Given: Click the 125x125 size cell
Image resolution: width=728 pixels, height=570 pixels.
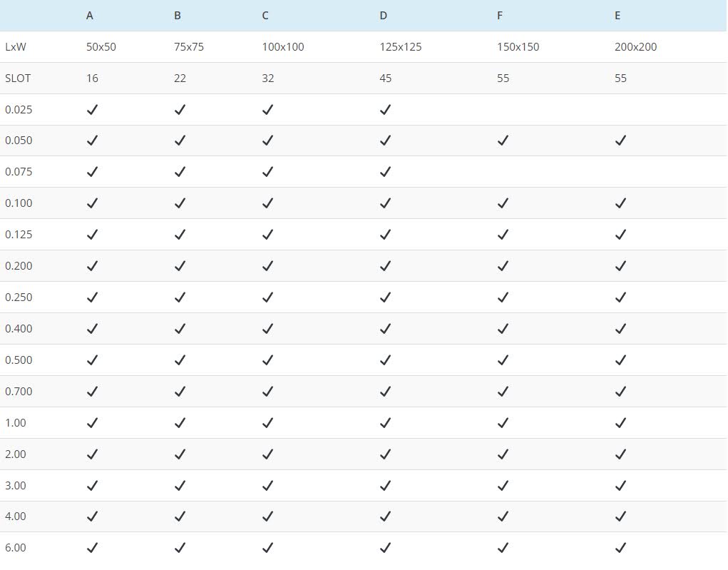Looking at the screenshot, I should coord(401,47).
